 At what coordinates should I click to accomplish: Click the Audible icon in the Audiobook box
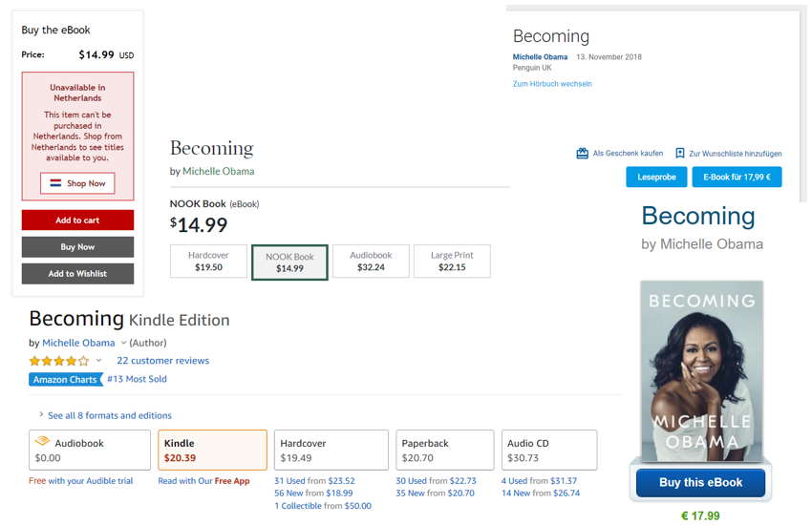coord(42,442)
